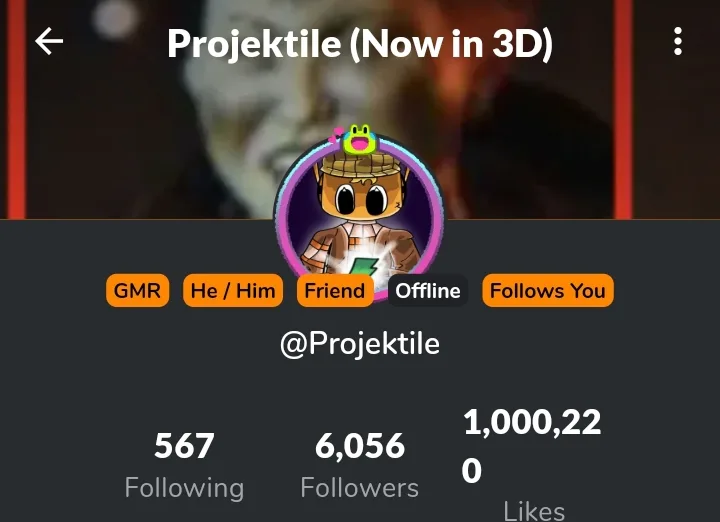
Task: Tap the Likes label text
Action: 534,511
